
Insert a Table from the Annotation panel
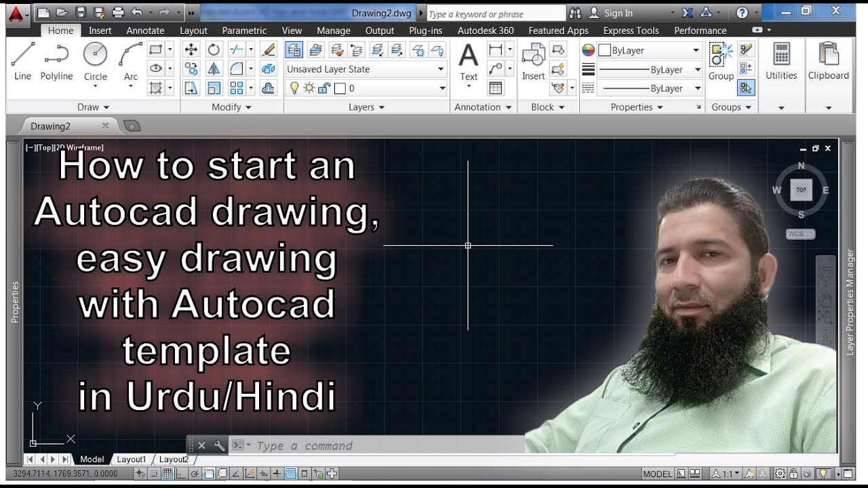pyautogui.click(x=496, y=87)
